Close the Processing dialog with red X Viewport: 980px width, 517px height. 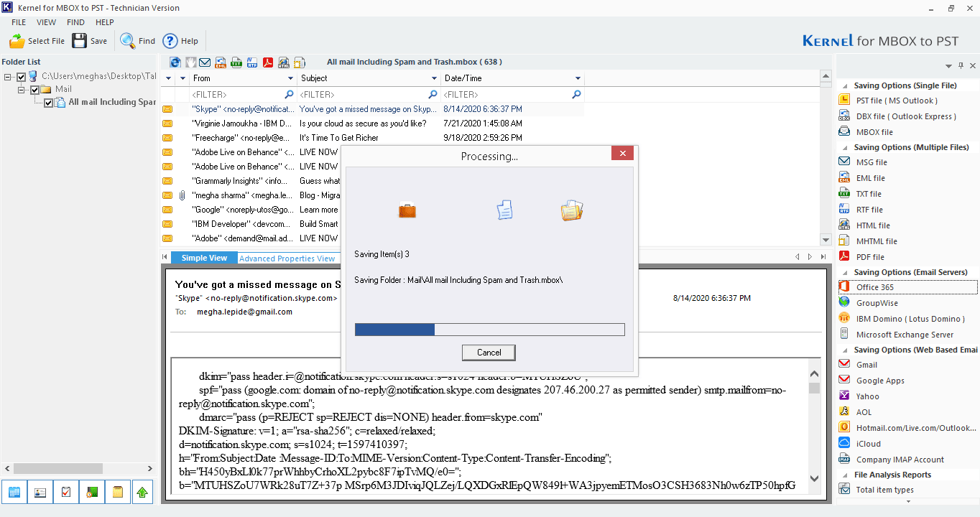(x=622, y=154)
